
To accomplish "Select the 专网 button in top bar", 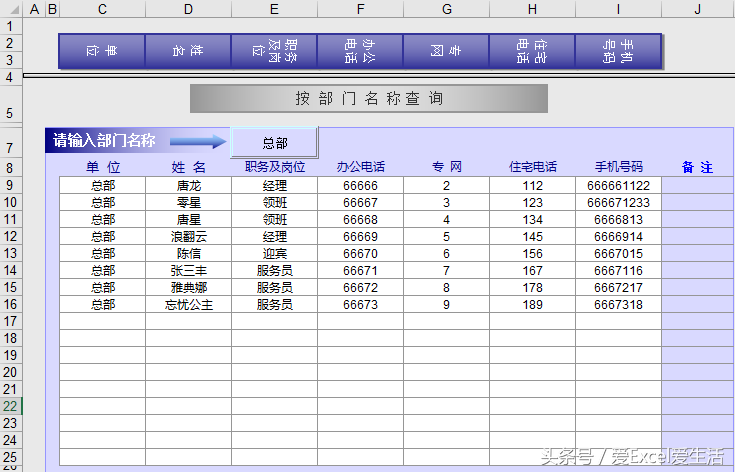I will pyautogui.click(x=446, y=51).
